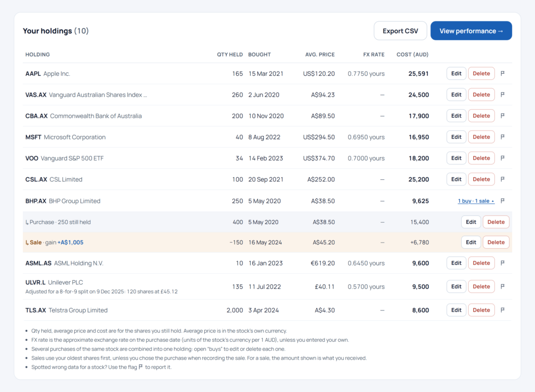Edit the VOO holding
Screen dimensions: 535x392
pyautogui.click(x=456, y=158)
